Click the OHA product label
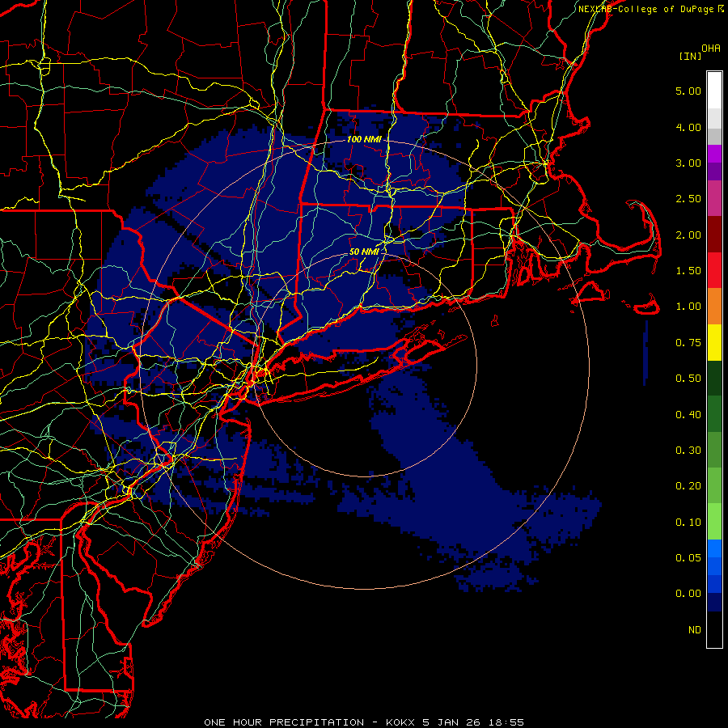 (x=711, y=49)
